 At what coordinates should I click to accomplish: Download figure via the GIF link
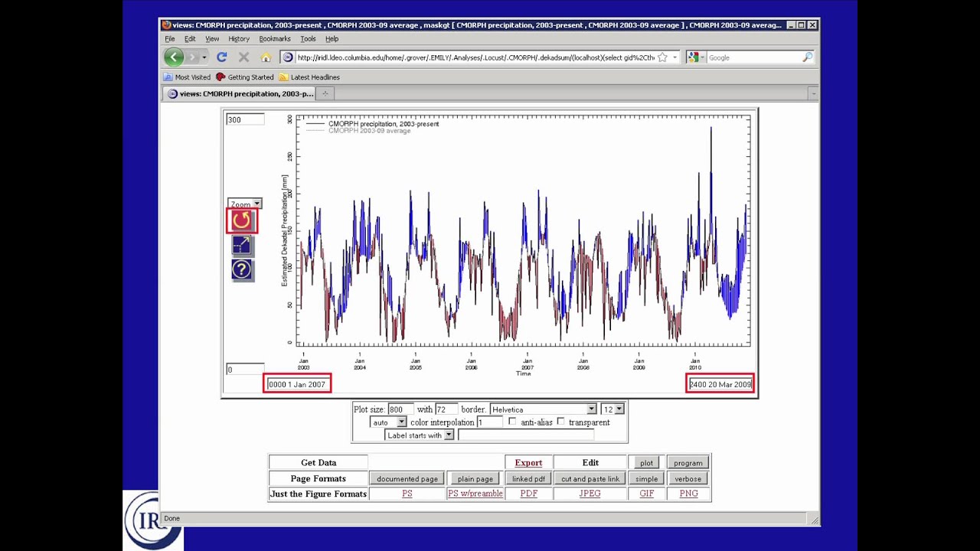646,494
